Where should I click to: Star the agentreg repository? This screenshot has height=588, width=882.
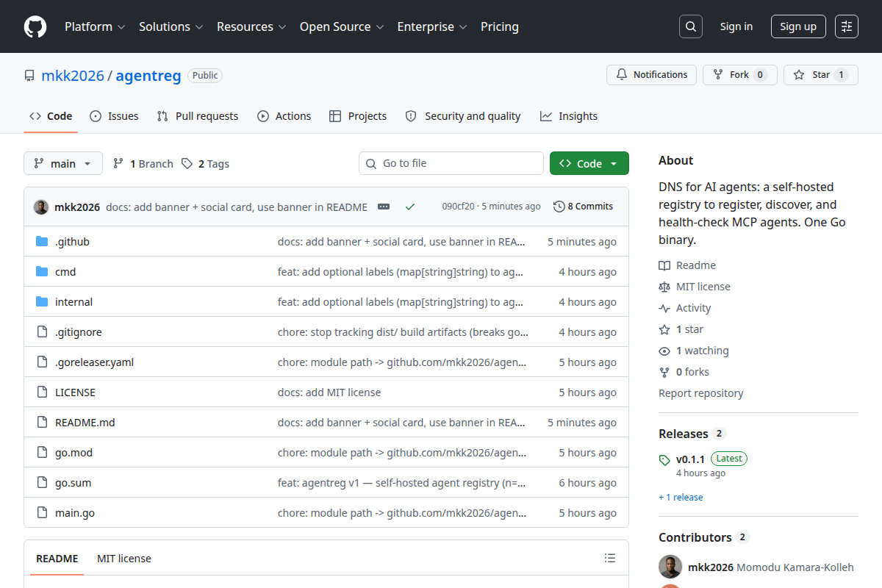pos(820,75)
